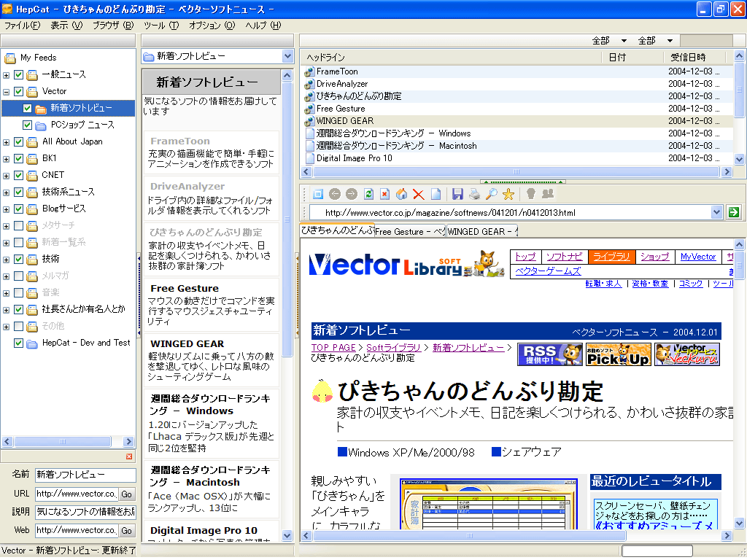The width and height of the screenshot is (747, 560).
Task: Click the browser back arrow icon
Action: coord(335,194)
